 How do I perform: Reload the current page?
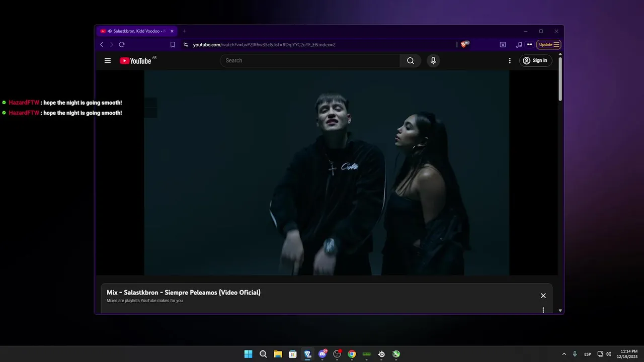point(122,45)
